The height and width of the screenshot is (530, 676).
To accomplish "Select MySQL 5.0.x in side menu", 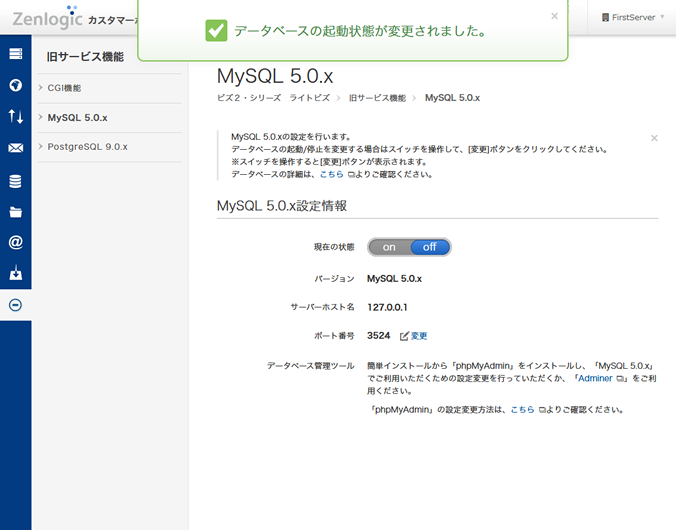I will pyautogui.click(x=77, y=118).
